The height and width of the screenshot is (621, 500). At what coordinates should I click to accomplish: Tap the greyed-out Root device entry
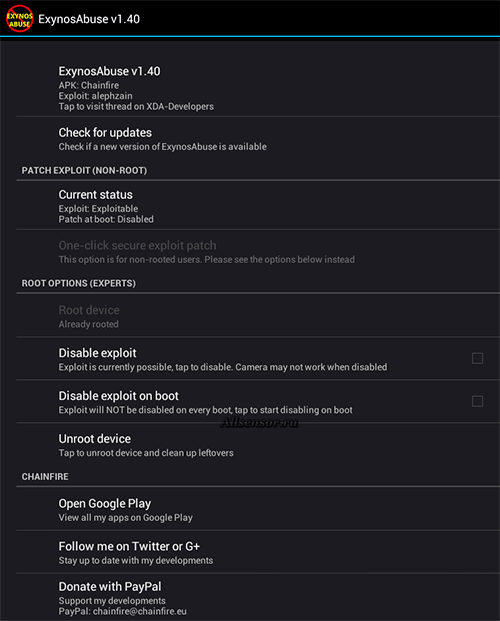[258, 316]
